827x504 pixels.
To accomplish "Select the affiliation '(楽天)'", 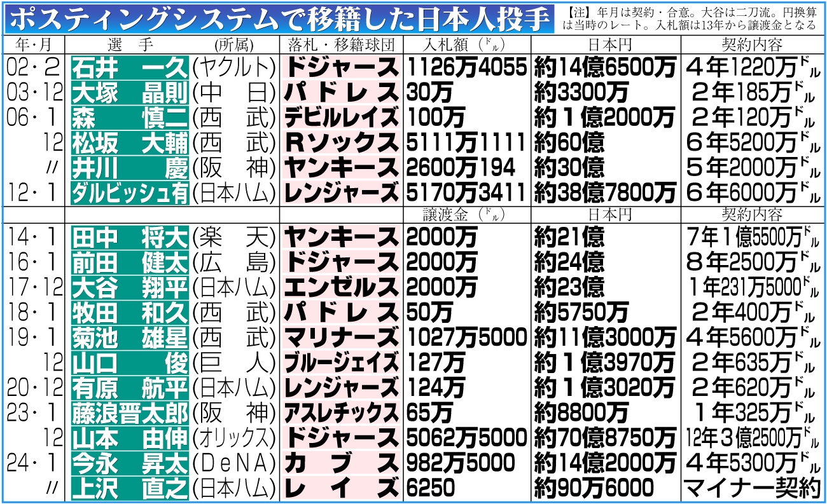I will (234, 238).
